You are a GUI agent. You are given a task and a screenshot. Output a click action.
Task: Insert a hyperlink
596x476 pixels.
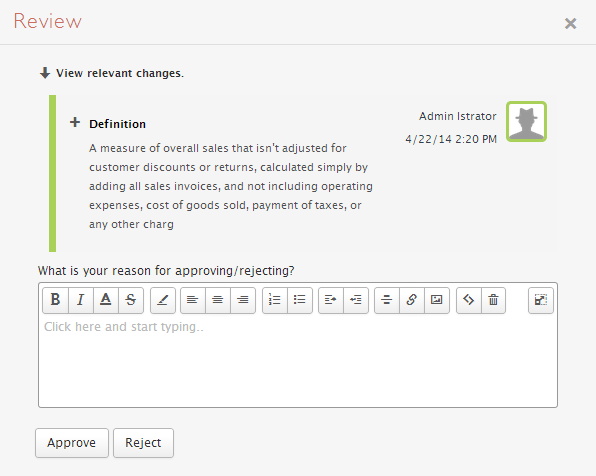point(412,300)
